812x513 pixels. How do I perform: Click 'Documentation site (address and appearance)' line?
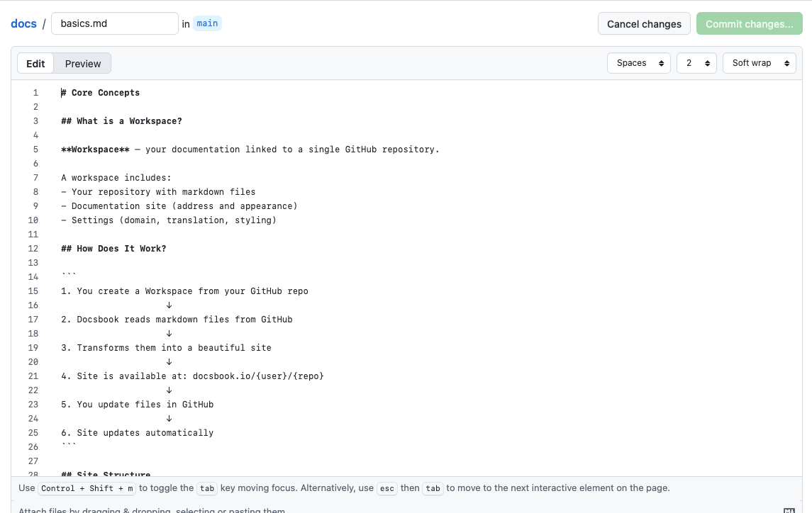pos(179,206)
